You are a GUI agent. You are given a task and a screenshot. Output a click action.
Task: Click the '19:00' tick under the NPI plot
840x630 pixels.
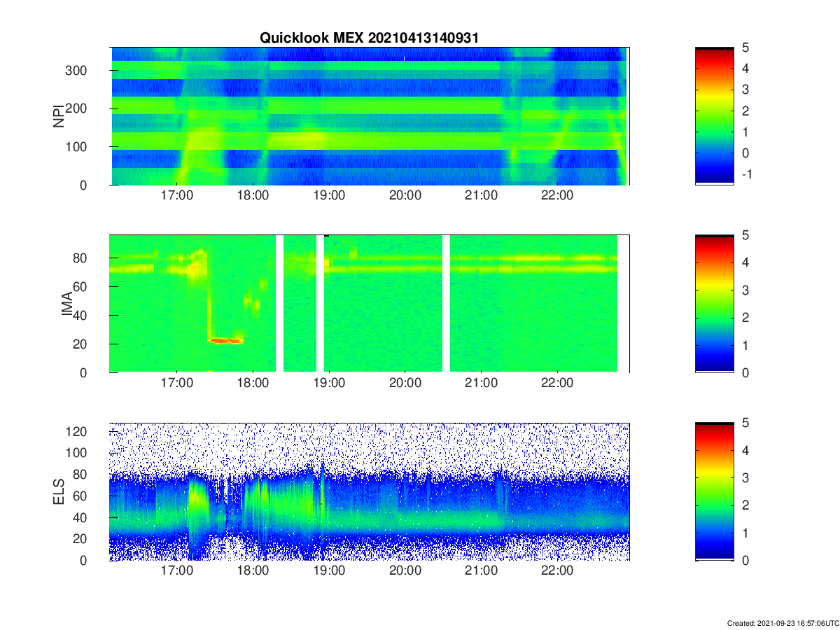coord(329,196)
